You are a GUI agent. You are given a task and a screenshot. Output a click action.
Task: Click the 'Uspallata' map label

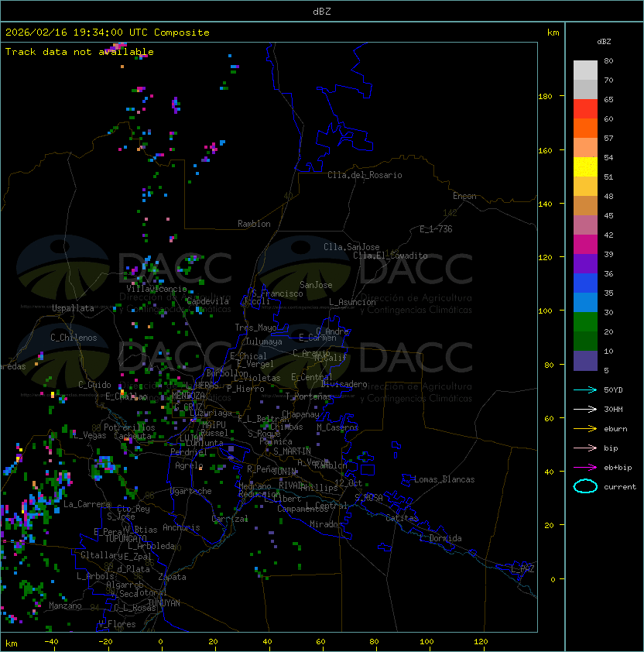(73, 308)
